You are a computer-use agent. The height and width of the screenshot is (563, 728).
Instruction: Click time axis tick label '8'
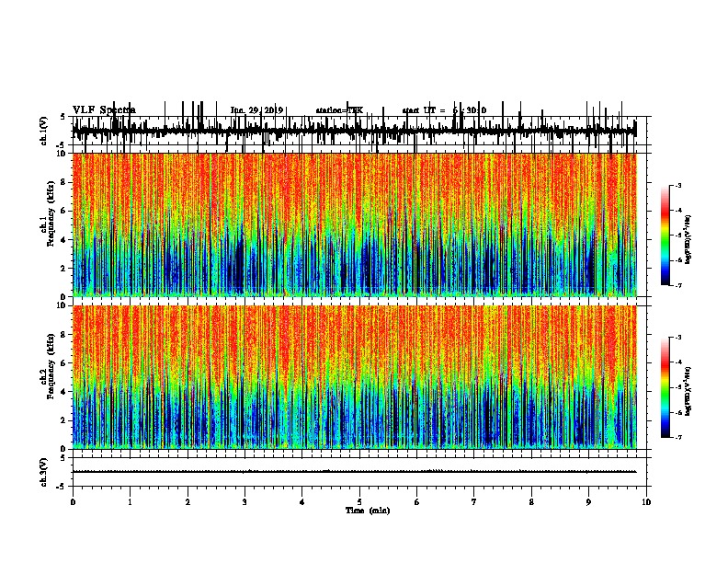pos(531,502)
